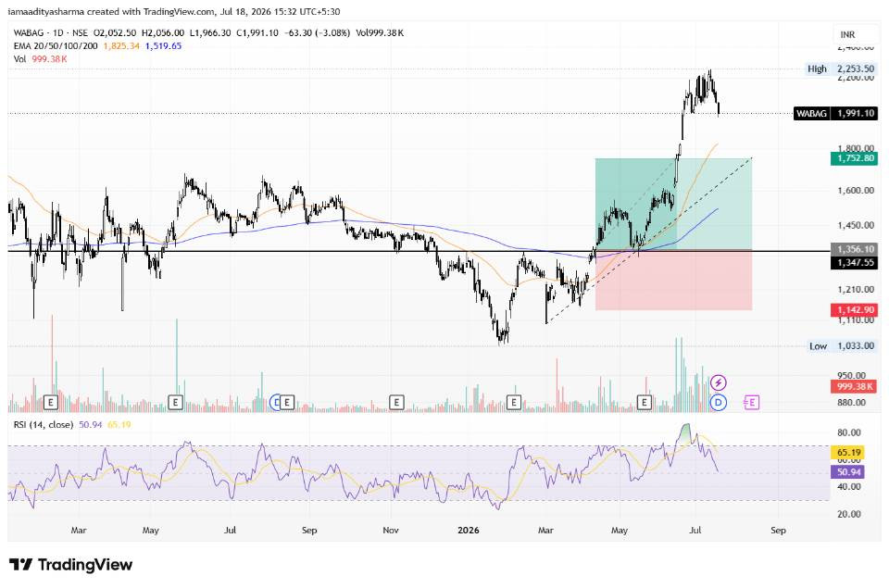Select the red stop-loss zone of the long position

[673, 280]
